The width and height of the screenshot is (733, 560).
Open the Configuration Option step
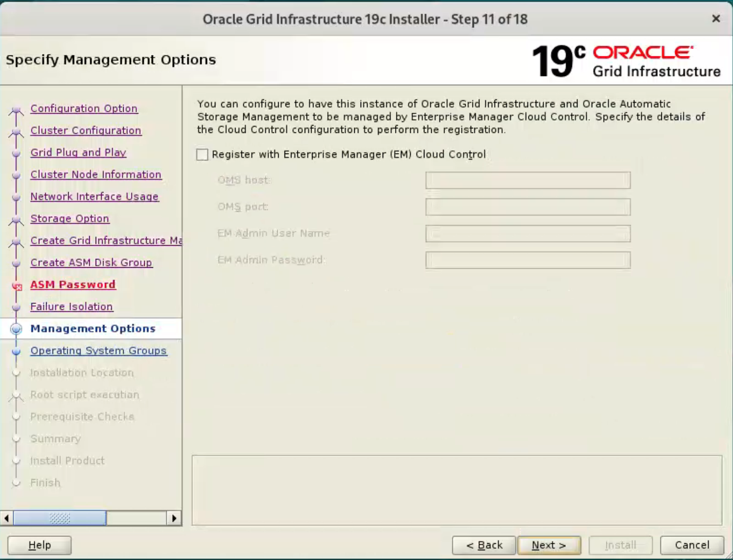pyautogui.click(x=84, y=108)
